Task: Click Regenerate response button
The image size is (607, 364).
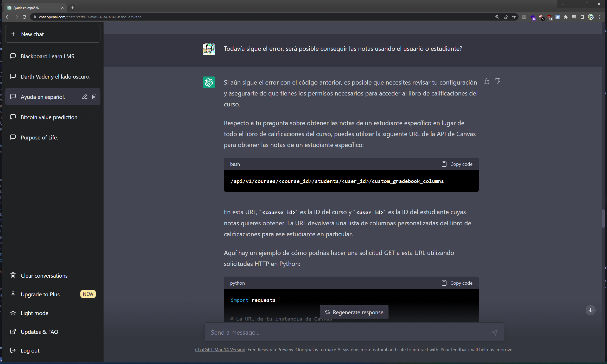Action: point(354,312)
